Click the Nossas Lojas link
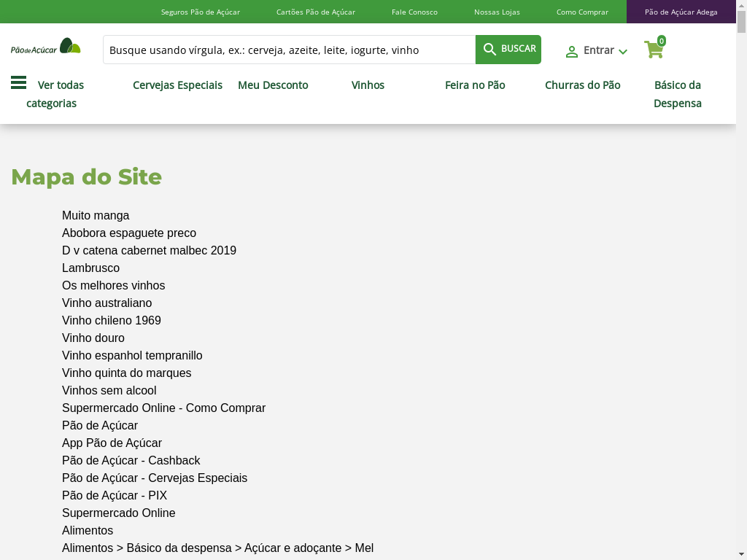This screenshot has height=560, width=747. [x=497, y=12]
